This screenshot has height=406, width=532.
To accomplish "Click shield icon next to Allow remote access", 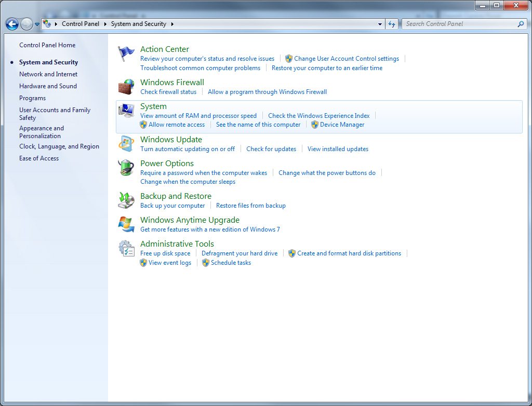I will coord(143,125).
